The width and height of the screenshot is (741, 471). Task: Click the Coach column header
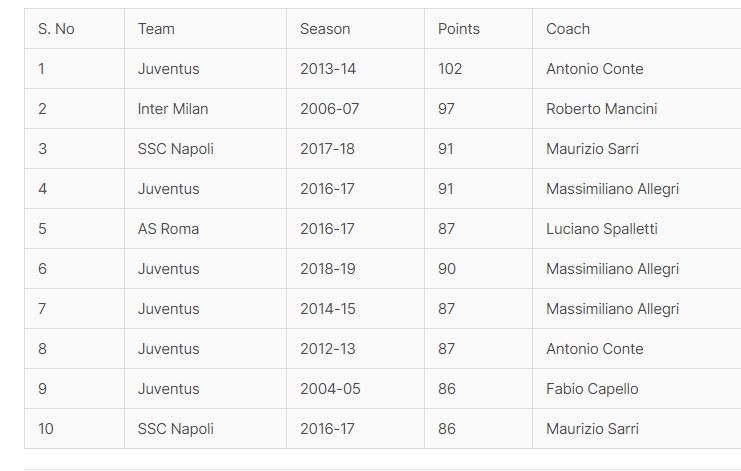[568, 29]
